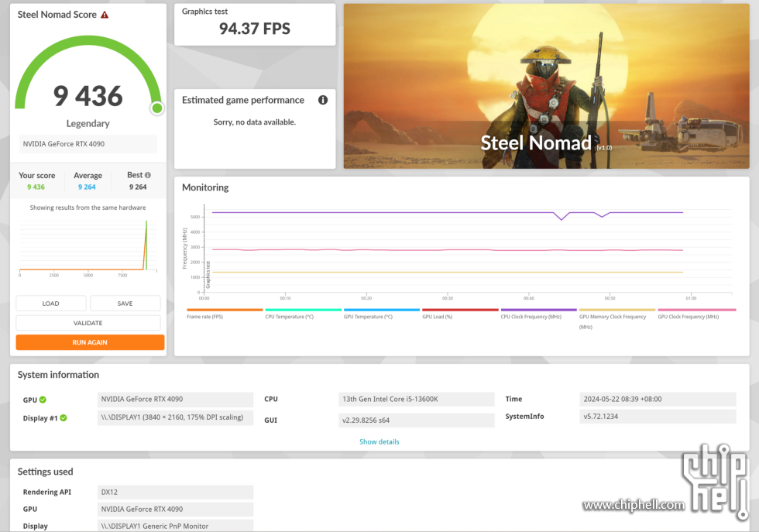The width and height of the screenshot is (759, 532).
Task: Click the Settings used heading
Action: pyautogui.click(x=46, y=472)
